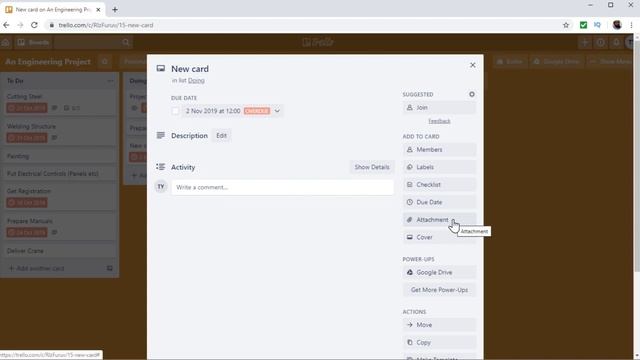Open notifications bell icon
640x360 pixels.
tap(616, 42)
